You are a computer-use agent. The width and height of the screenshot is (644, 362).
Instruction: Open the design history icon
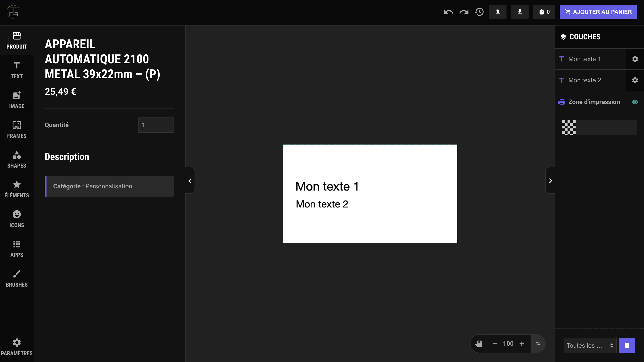tap(479, 12)
